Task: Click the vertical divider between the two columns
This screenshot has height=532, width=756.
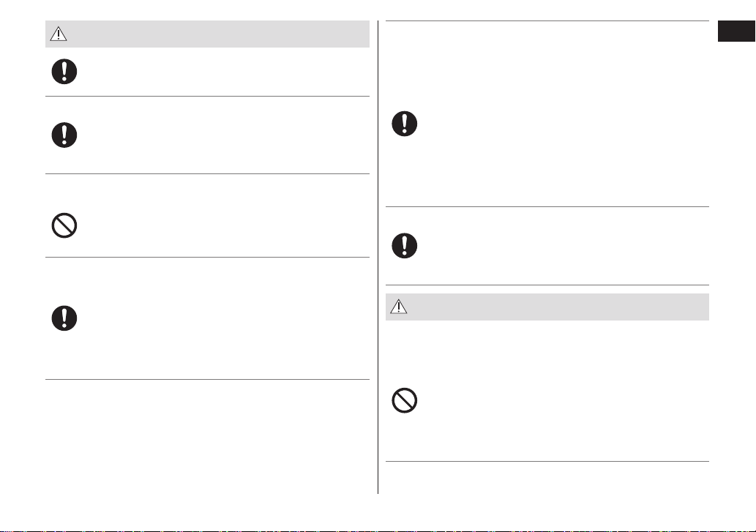Action: click(x=378, y=257)
